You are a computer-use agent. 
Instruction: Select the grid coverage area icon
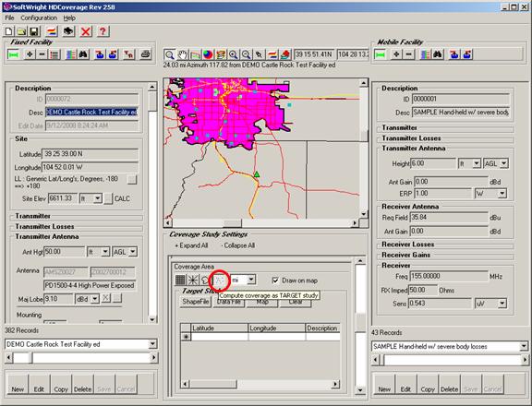180,281
